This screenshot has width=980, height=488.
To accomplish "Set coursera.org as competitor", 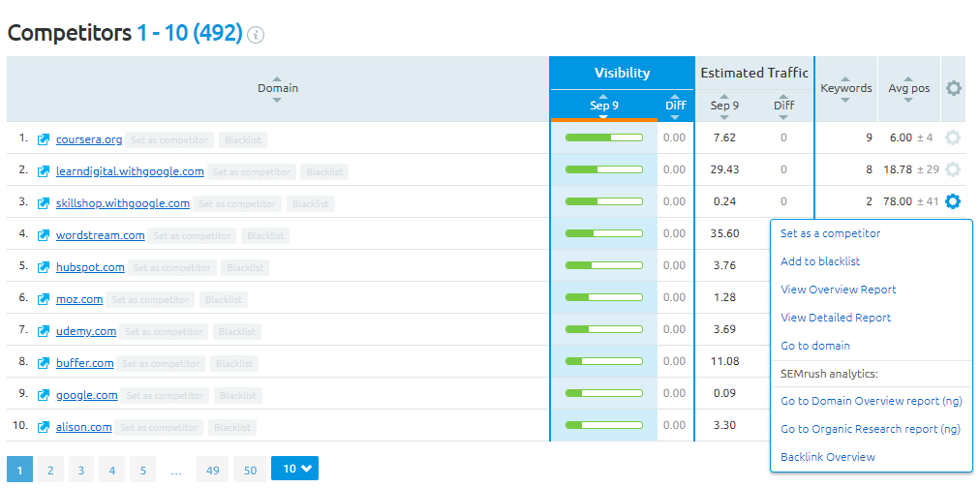I will 169,139.
